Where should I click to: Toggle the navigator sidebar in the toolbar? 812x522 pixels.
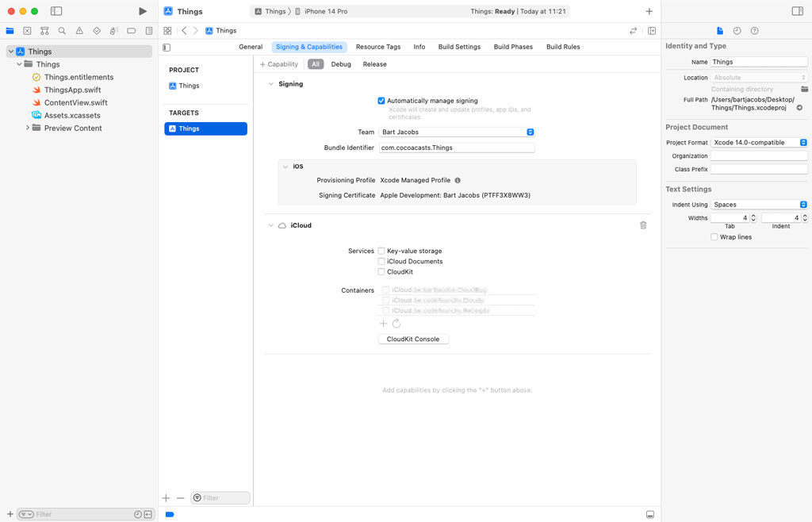click(56, 11)
